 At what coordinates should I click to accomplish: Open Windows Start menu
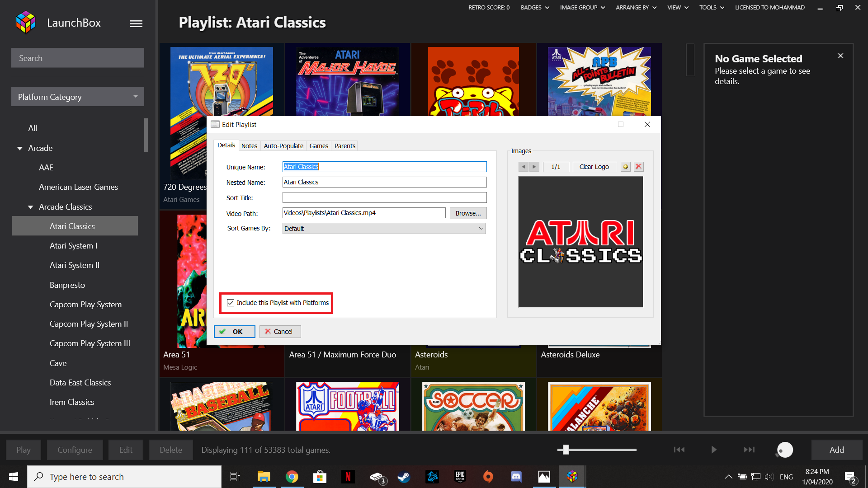[14, 477]
